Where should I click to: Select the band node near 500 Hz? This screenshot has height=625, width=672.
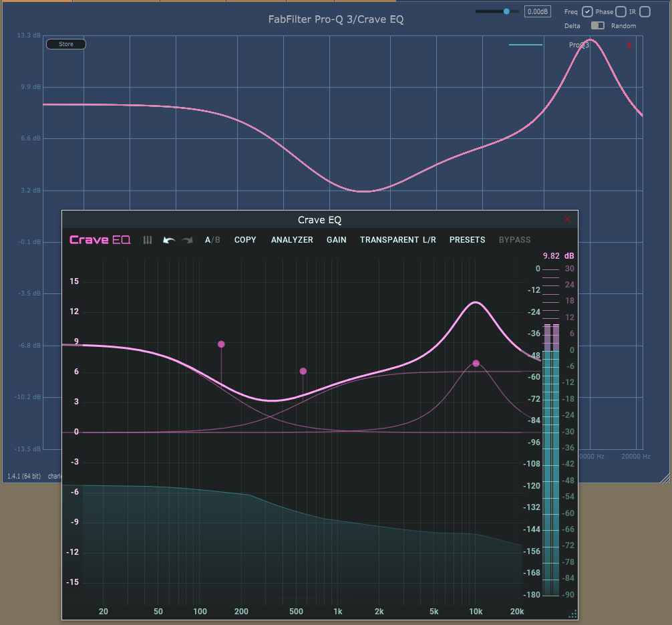coord(303,371)
